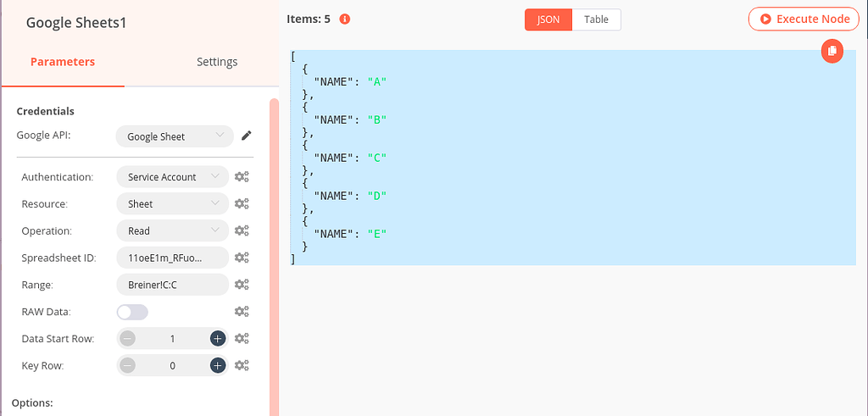Switch to the Settings tab

[217, 62]
